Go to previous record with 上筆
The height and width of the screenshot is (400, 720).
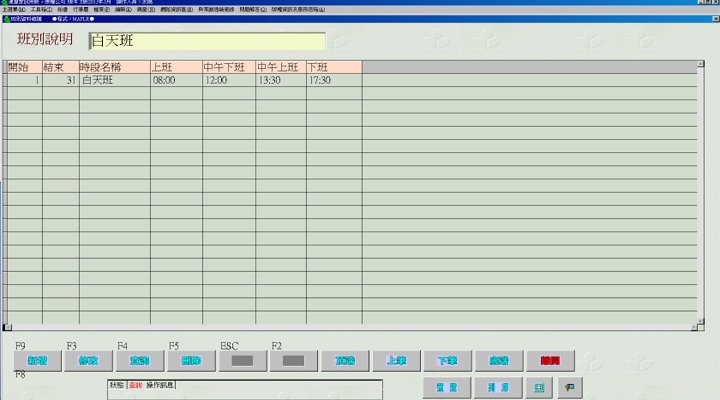pos(397,361)
